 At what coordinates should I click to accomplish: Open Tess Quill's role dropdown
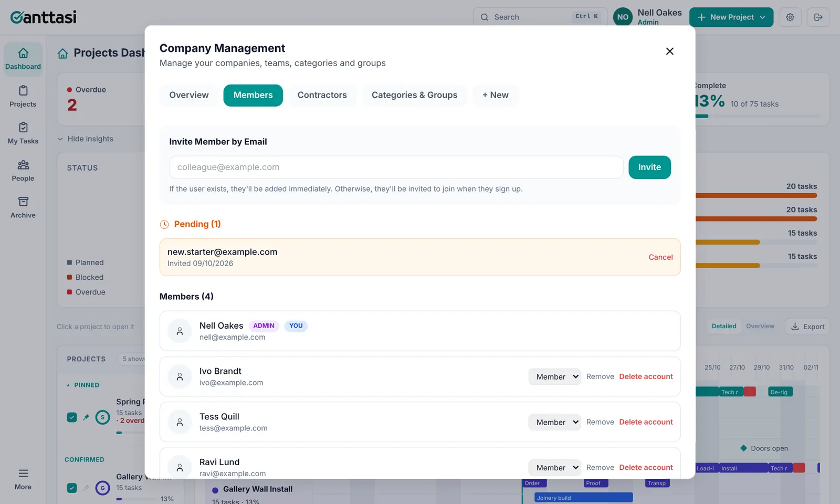click(x=554, y=422)
